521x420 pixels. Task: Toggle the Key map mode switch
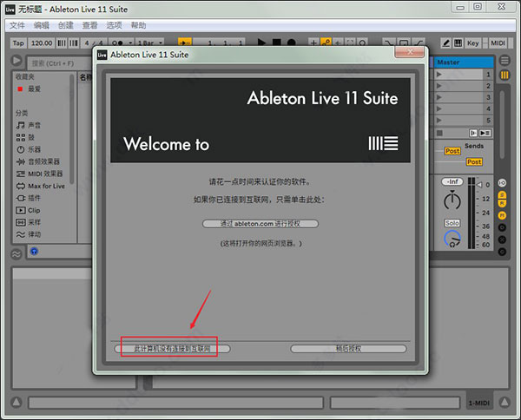(472, 43)
